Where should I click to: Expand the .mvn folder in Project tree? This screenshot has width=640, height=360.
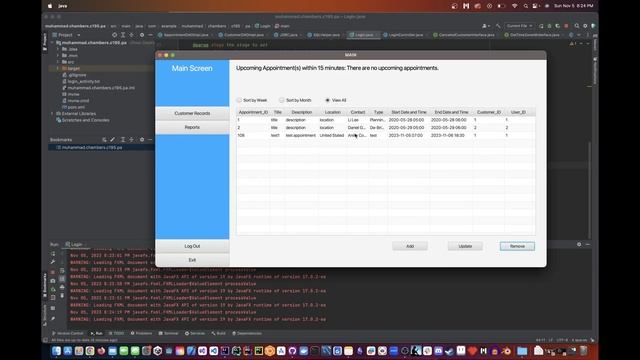(x=58, y=56)
